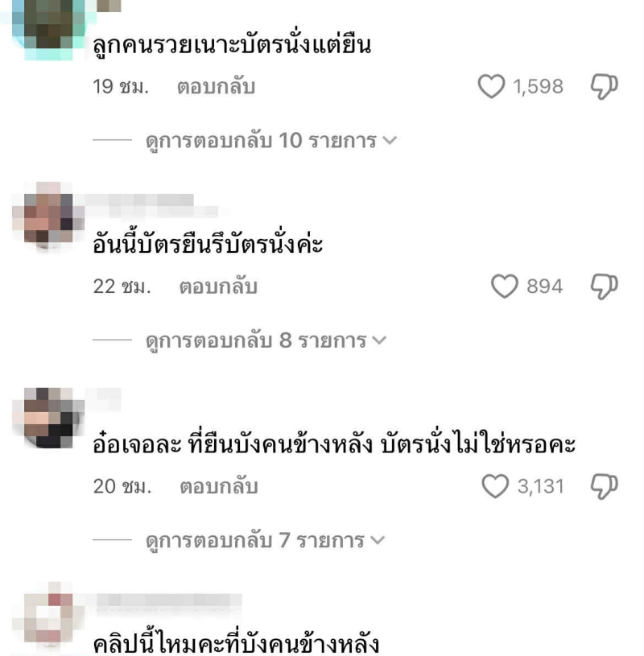This screenshot has height=656, width=644.
Task: Select comment text ลูกคนรวยเนาะบัตรนั่งแต่ยืน
Action: coord(232,45)
